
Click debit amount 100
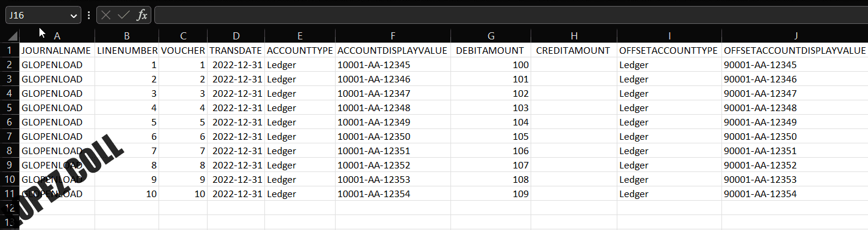point(490,65)
